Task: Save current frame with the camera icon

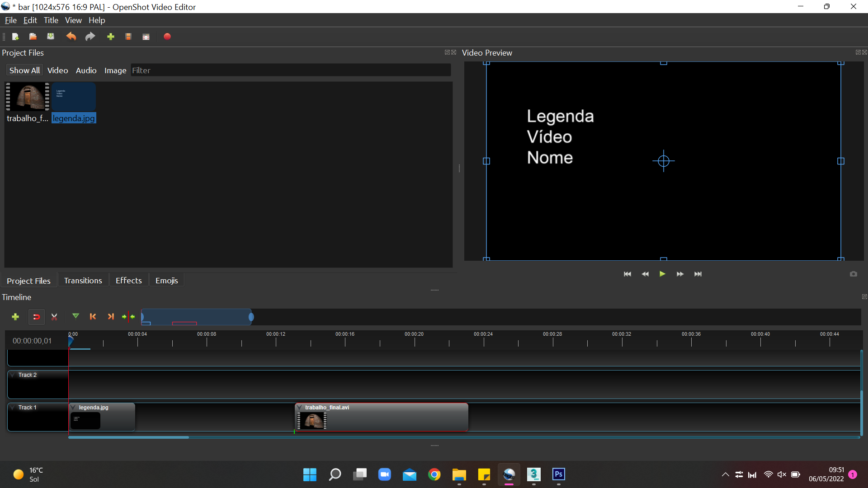Action: [854, 274]
